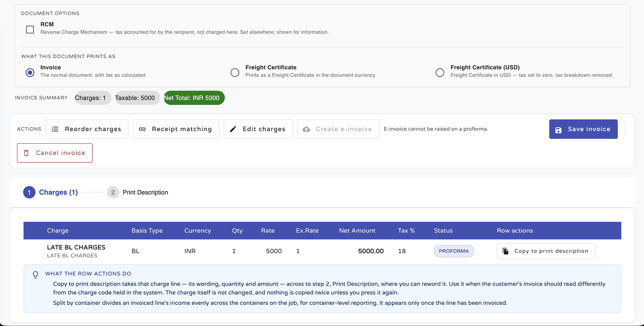Image resolution: width=644 pixels, height=326 pixels.
Task: Copy LATE BL CHARGES to print description
Action: tap(546, 251)
